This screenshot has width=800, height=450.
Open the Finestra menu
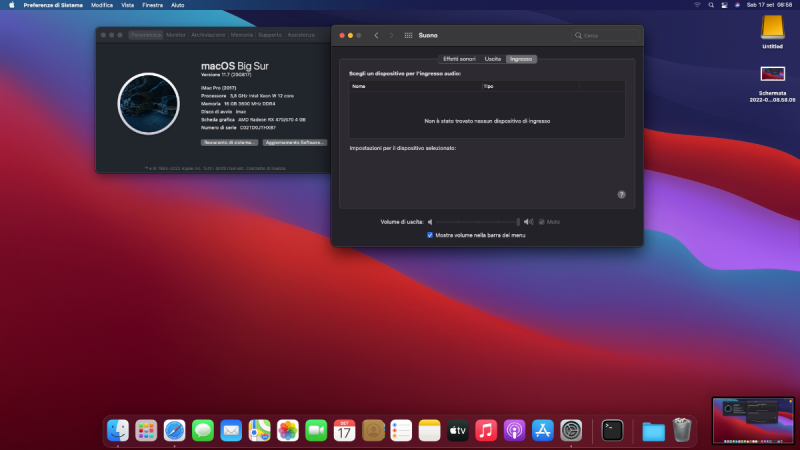tap(152, 5)
